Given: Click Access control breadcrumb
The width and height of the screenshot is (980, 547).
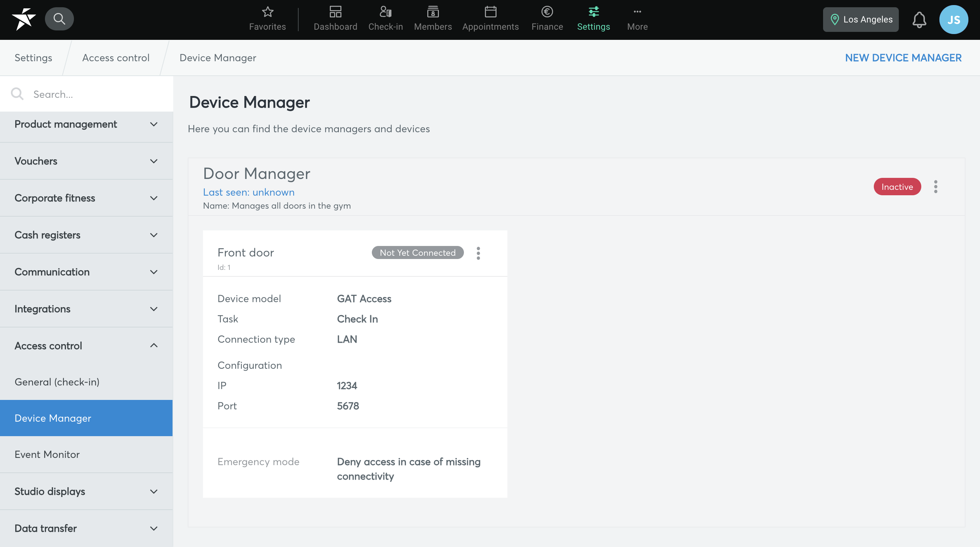Looking at the screenshot, I should click(116, 58).
